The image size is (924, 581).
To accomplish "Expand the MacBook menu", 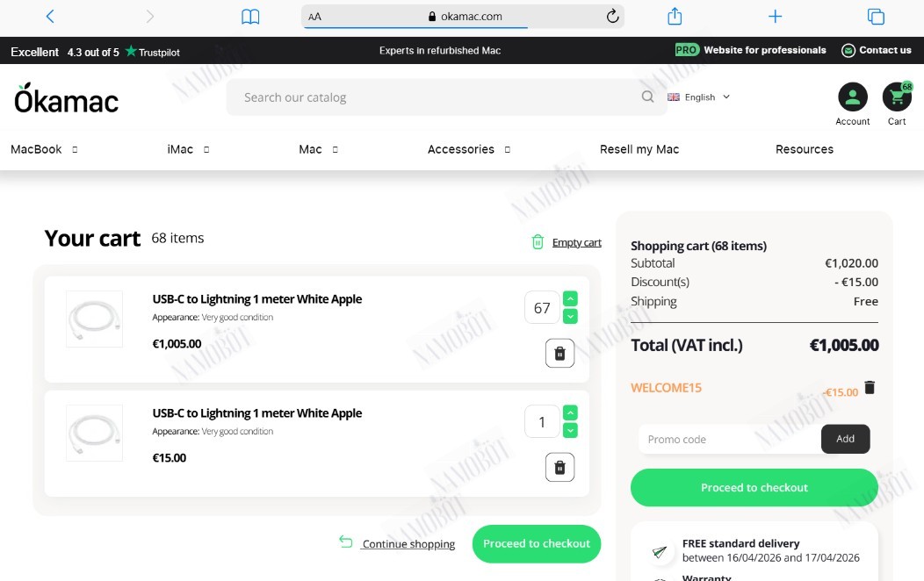I will tap(44, 149).
